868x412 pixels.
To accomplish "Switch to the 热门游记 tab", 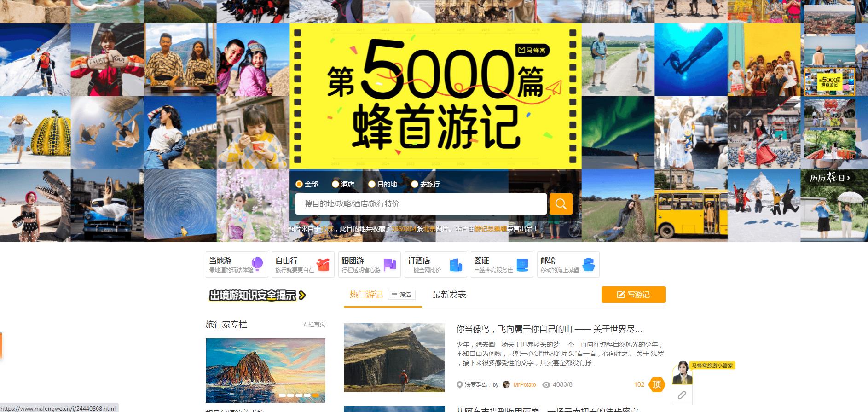I will pyautogui.click(x=366, y=295).
